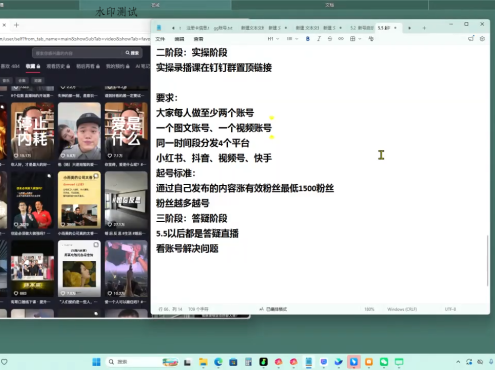Viewport: 495px width, 370px height.
Task: Click the line 小红书、抖音、视频号、快手
Action: point(214,158)
